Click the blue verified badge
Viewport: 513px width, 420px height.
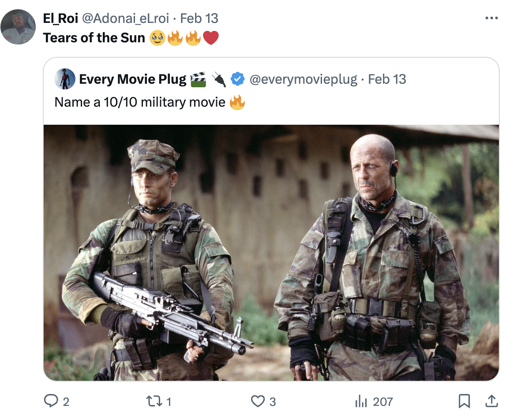coord(238,79)
